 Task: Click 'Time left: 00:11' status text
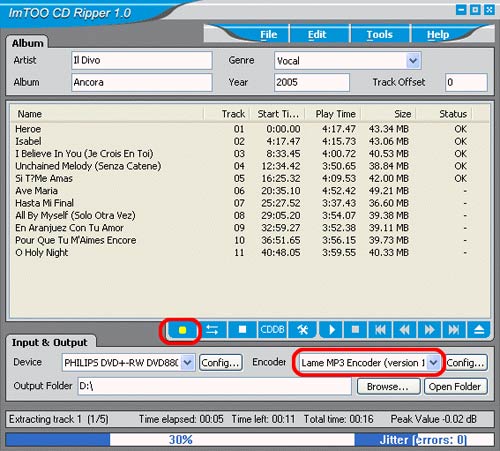(263, 419)
